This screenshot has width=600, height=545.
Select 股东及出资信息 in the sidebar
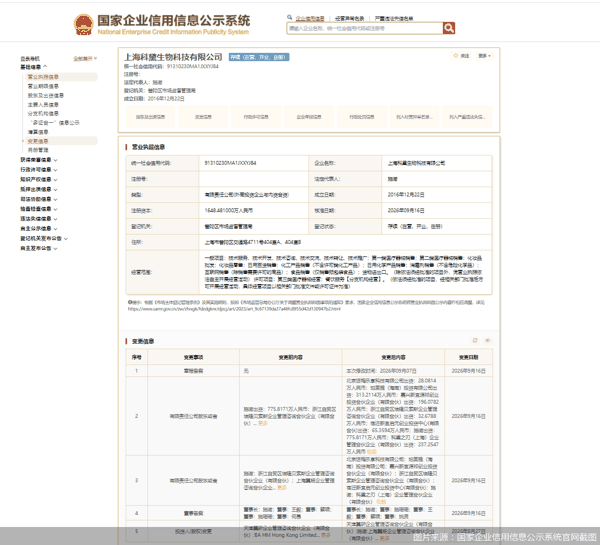46,96
